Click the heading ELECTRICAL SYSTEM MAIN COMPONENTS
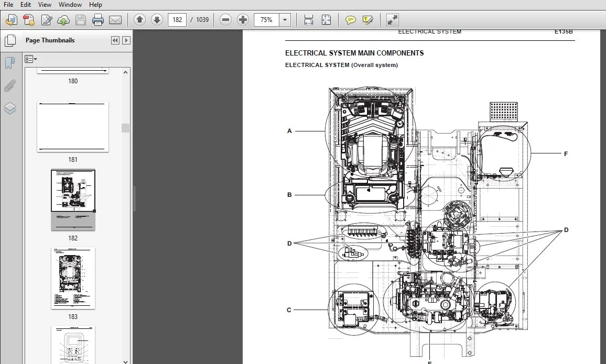Image resolution: width=606 pixels, height=364 pixels. 354,53
